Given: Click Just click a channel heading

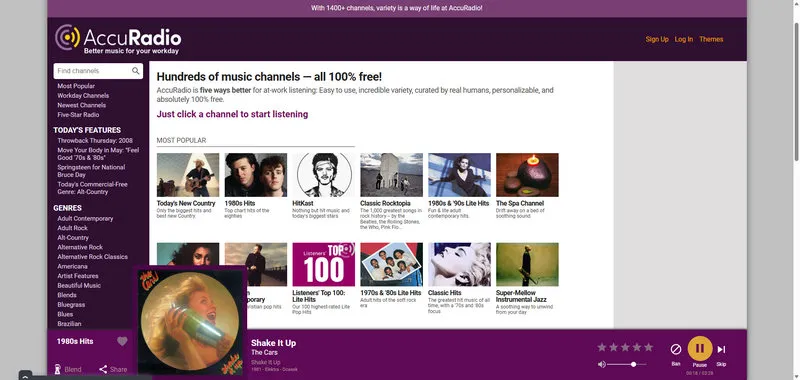Looking at the screenshot, I should pyautogui.click(x=232, y=114).
